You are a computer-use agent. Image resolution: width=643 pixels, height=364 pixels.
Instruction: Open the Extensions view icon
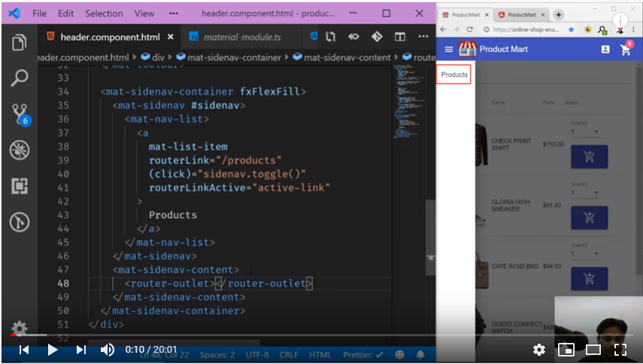(x=20, y=187)
